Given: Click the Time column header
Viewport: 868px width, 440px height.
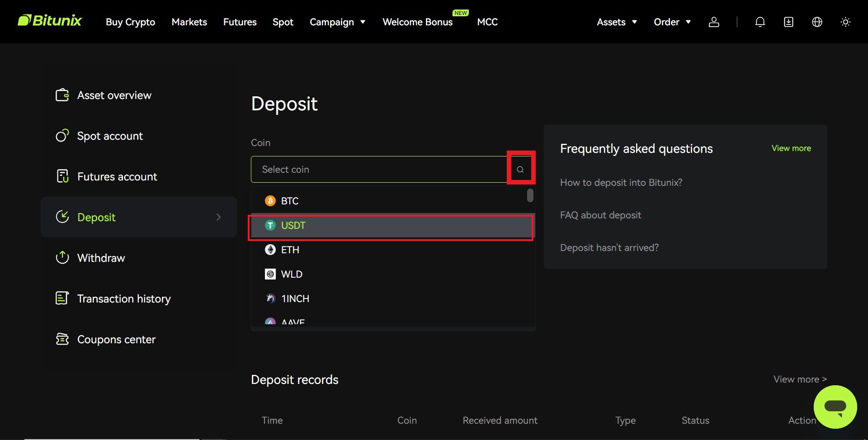Looking at the screenshot, I should (272, 420).
